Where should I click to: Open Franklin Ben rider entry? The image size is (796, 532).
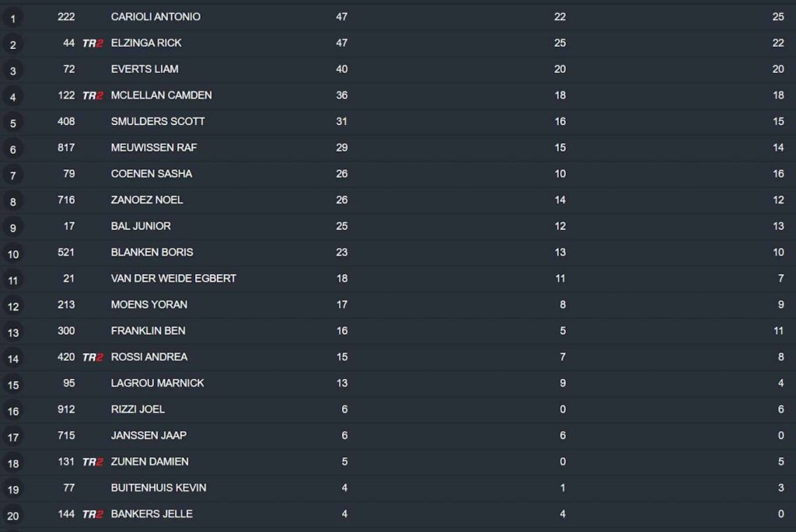click(x=148, y=331)
